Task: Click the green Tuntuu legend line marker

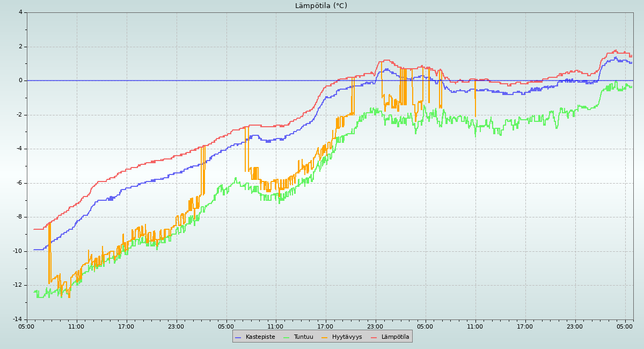Action: (287, 337)
